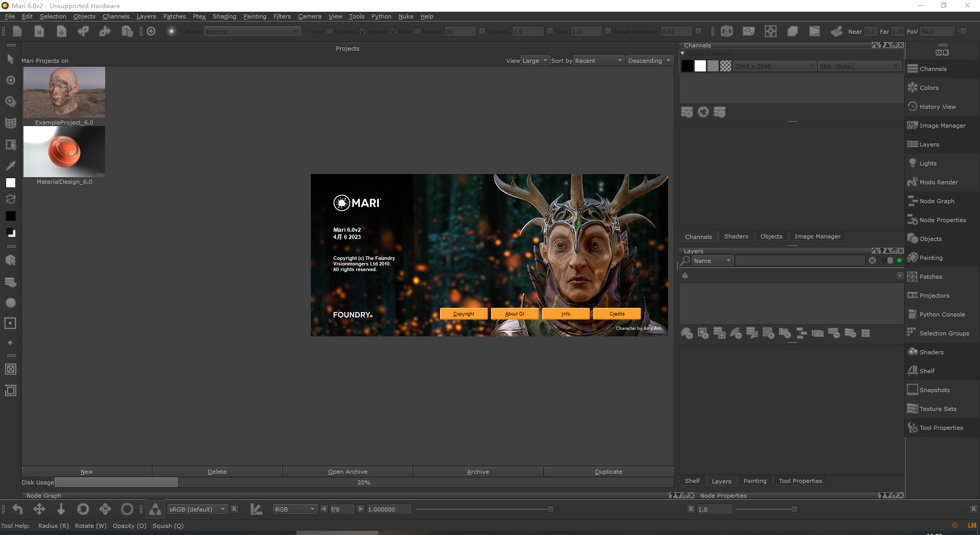The height and width of the screenshot is (535, 980).
Task: Click the white color swatch in Channels
Action: (700, 66)
